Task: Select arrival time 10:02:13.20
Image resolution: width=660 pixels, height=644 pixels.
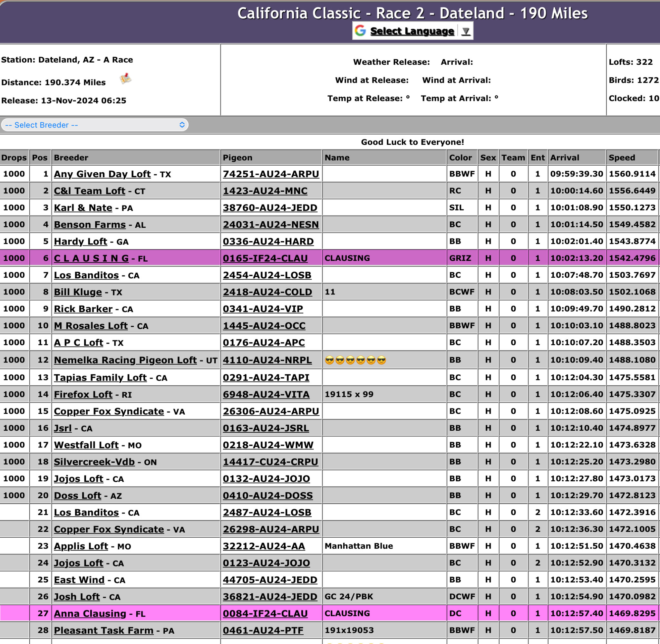Action: (x=577, y=258)
